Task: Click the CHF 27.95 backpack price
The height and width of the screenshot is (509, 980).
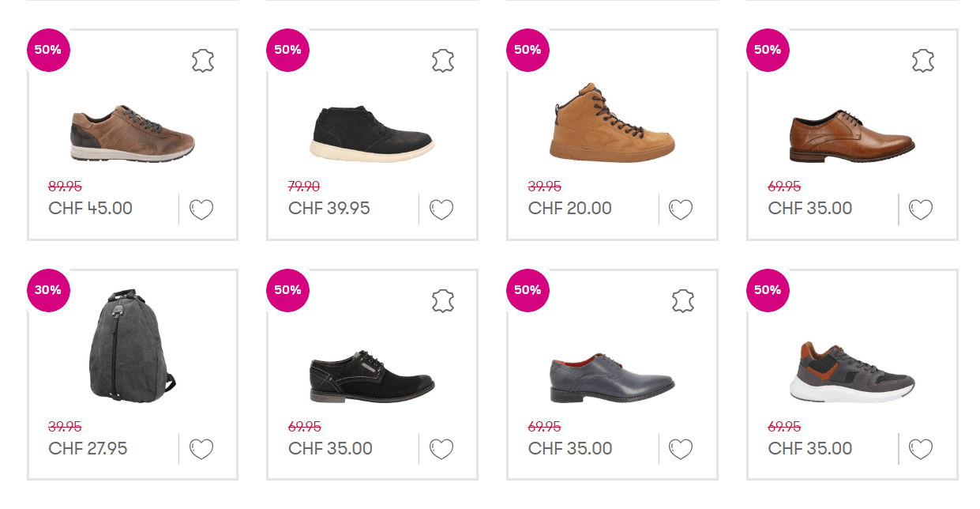Action: (x=88, y=449)
